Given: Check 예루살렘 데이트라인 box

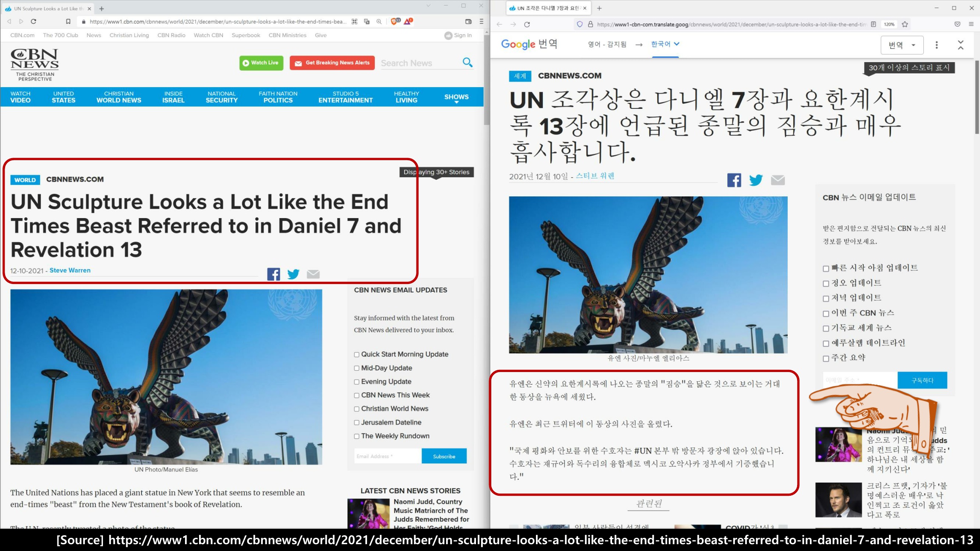Looking at the screenshot, I should pos(826,344).
